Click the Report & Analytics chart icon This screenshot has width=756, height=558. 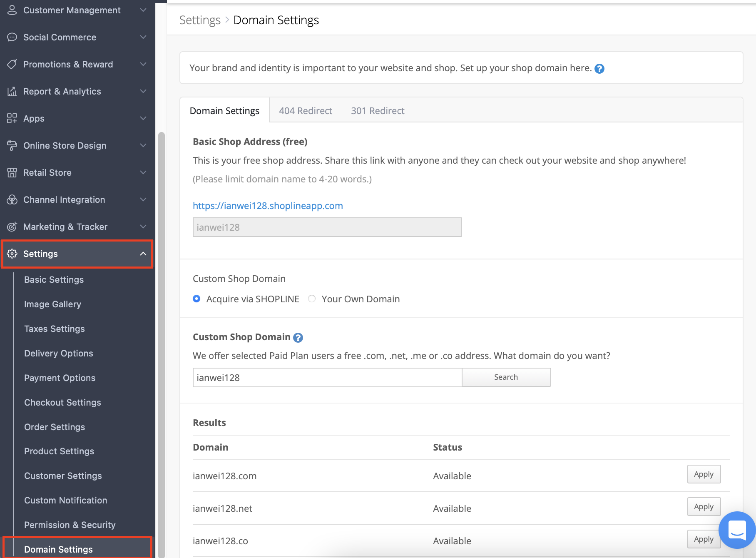tap(12, 91)
